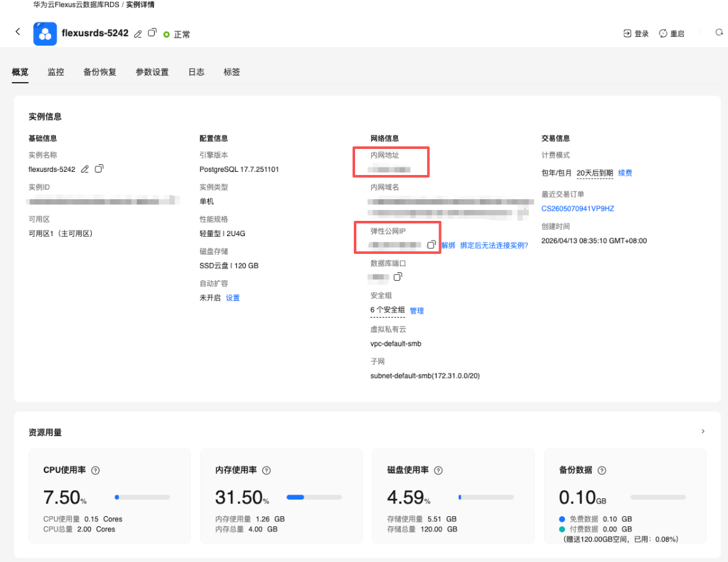Click the blue 免费数据 legend dot

coord(562,519)
